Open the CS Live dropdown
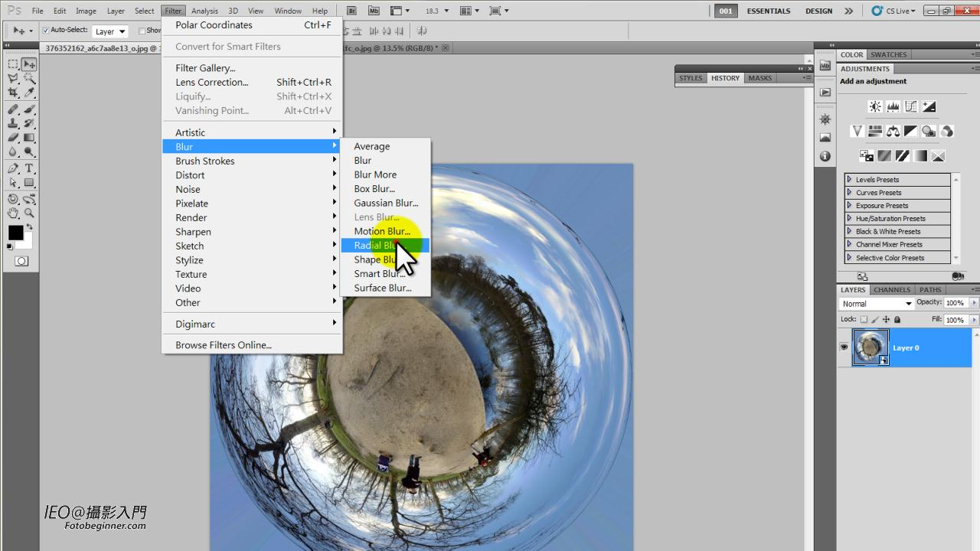Screen dimensions: 980x551 tap(893, 11)
